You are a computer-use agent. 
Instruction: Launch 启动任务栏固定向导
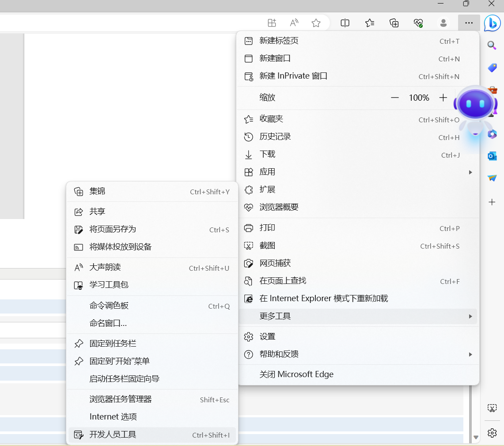click(152, 379)
